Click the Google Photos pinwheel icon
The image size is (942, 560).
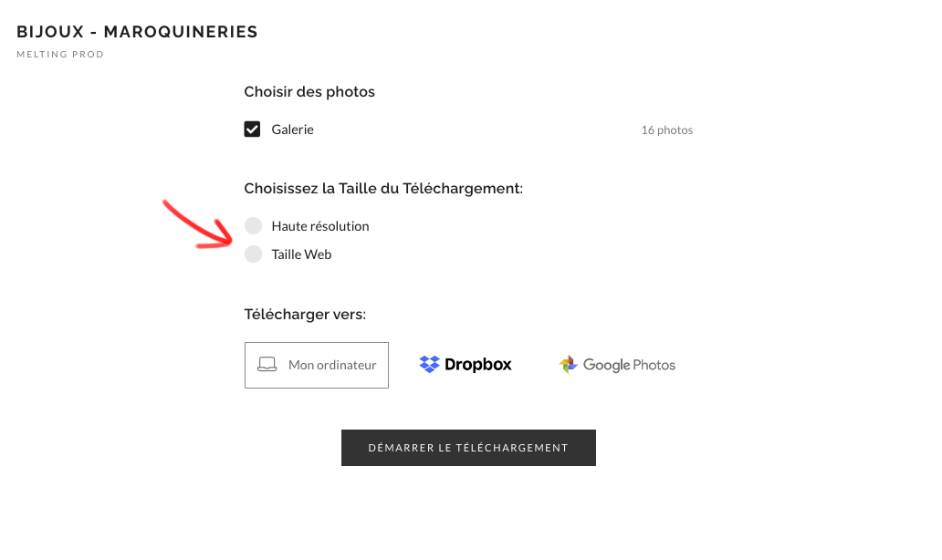pos(568,364)
